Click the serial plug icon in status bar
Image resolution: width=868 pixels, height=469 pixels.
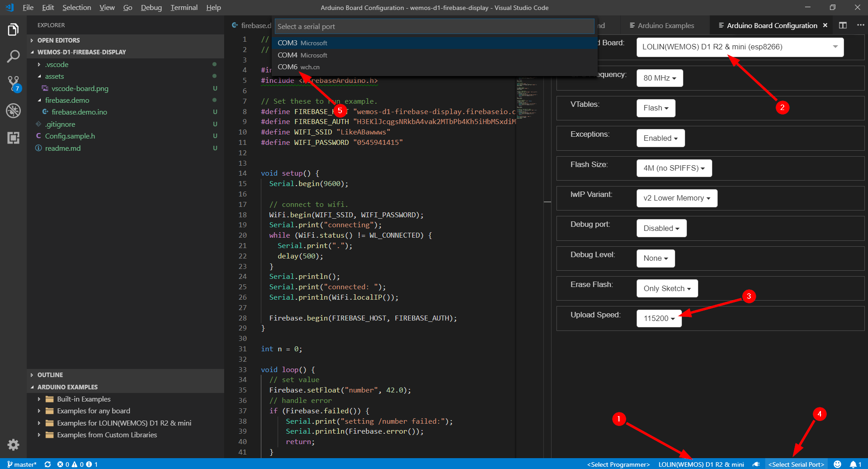pos(756,464)
